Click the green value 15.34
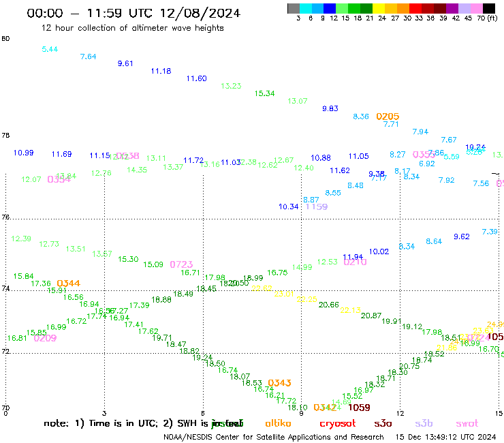Image resolution: width=504 pixels, height=443 pixels. click(x=264, y=93)
